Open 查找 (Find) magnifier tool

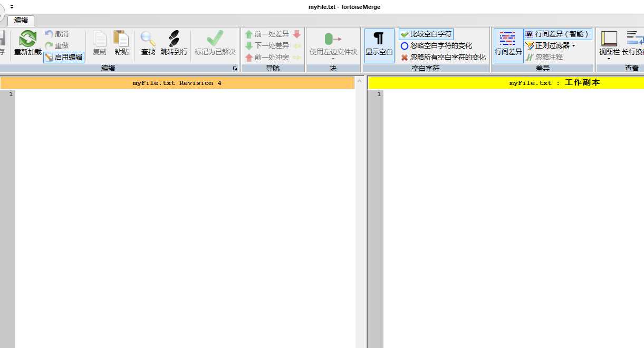[148, 39]
